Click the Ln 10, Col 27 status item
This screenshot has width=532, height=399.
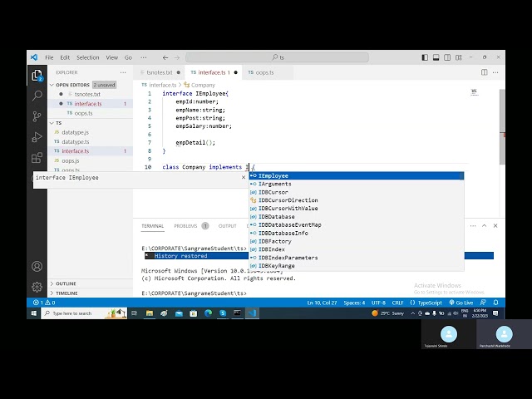coord(322,303)
